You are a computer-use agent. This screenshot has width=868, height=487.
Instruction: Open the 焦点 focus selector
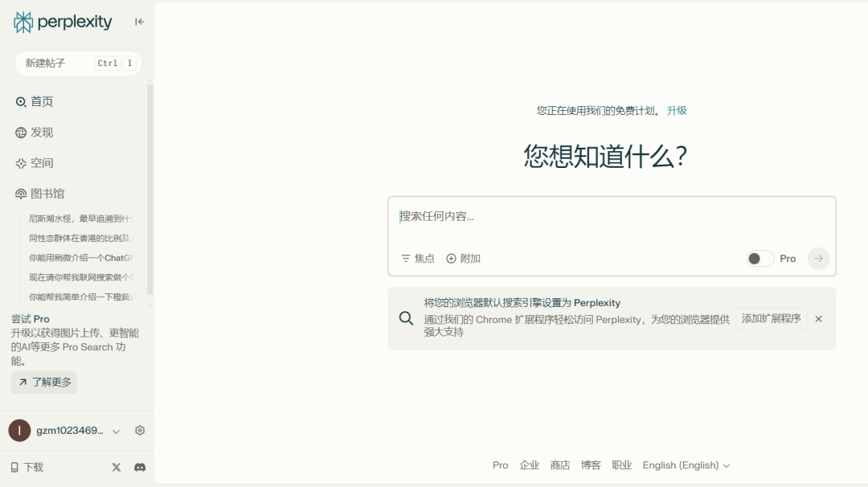[418, 259]
